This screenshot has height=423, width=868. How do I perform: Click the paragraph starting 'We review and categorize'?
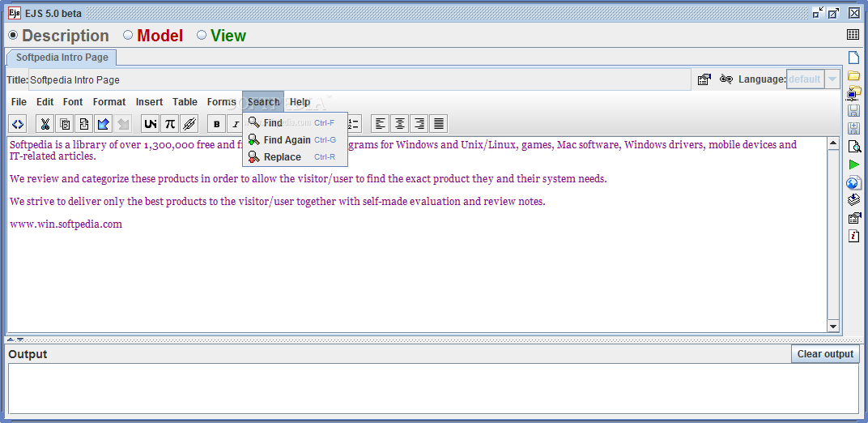click(x=308, y=179)
